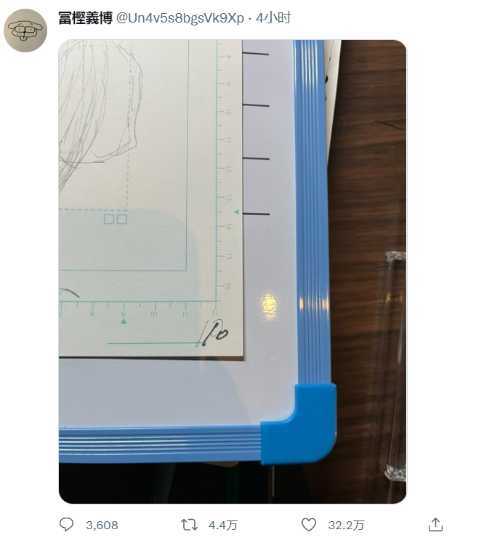Like the tweet with the heart icon
500x543 pixels.
pos(309,524)
